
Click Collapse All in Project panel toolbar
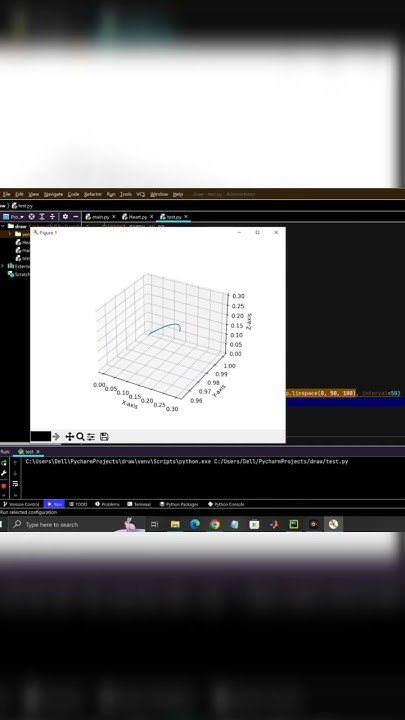pyautogui.click(x=52, y=217)
